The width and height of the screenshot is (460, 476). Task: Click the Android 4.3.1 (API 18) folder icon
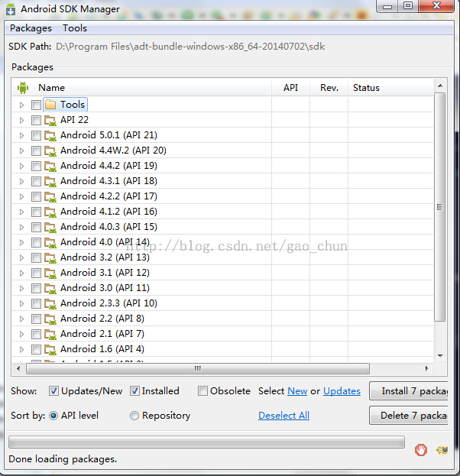[50, 181]
